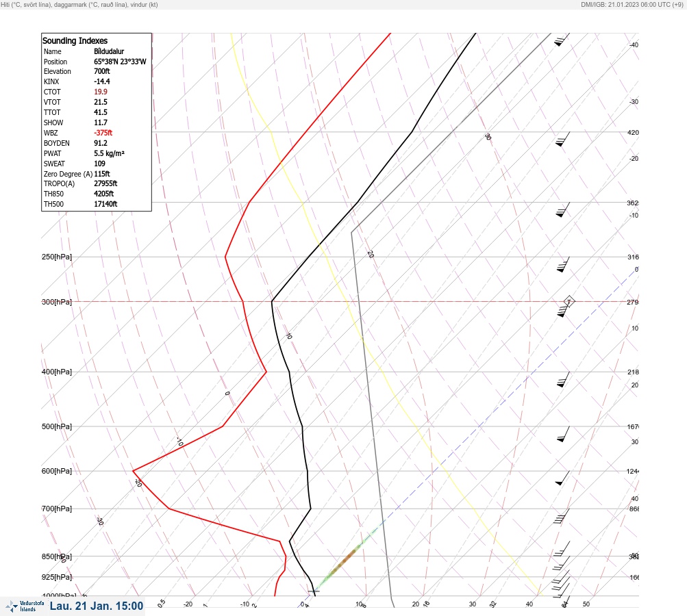
Task: Click the DMI/IGB 21.01.2023 06:00 UTC header
Action: point(632,4)
